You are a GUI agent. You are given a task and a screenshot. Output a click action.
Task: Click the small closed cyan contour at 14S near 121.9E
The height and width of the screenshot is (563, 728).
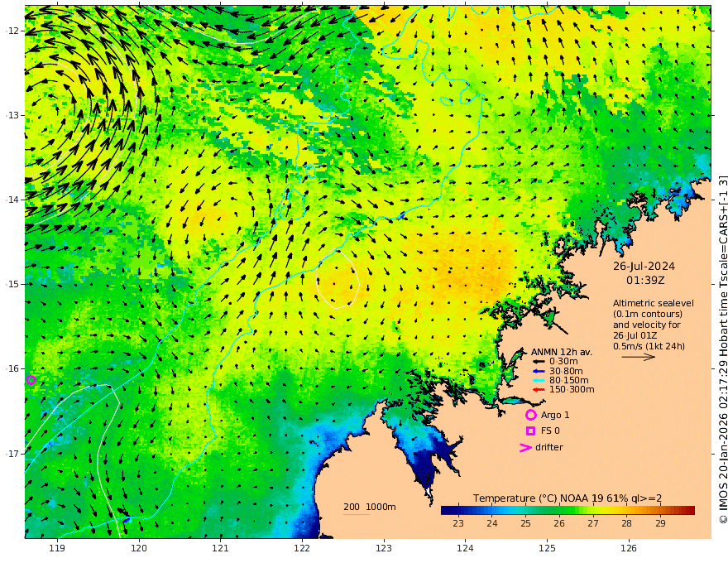click(x=291, y=205)
